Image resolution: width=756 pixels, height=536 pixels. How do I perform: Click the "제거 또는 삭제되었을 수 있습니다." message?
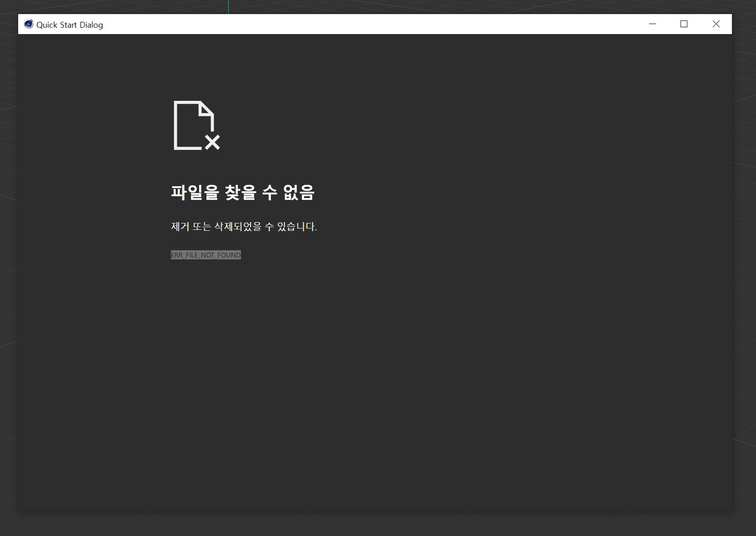tap(244, 226)
